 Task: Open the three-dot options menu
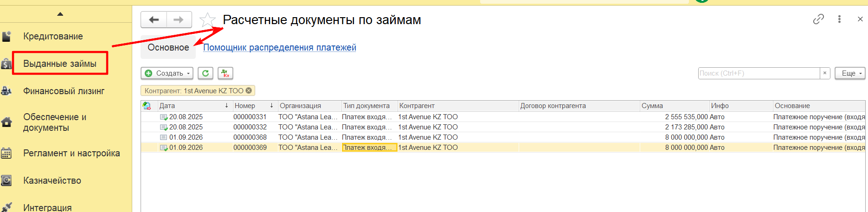pos(839,19)
